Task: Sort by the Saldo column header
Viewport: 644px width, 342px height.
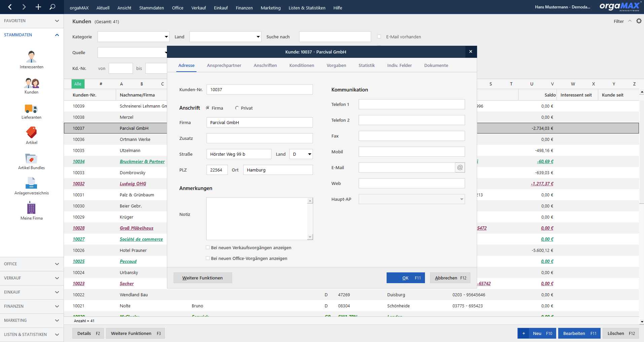Action: click(x=538, y=95)
